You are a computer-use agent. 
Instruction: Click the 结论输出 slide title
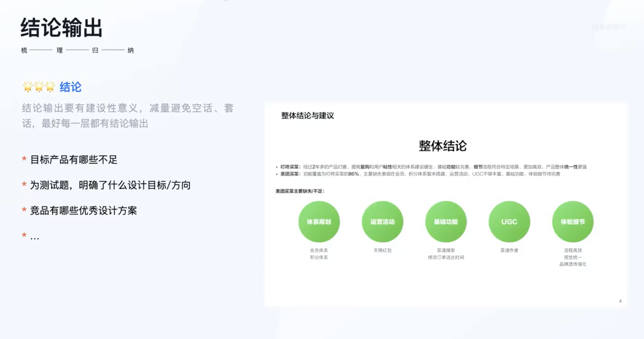[x=61, y=28]
